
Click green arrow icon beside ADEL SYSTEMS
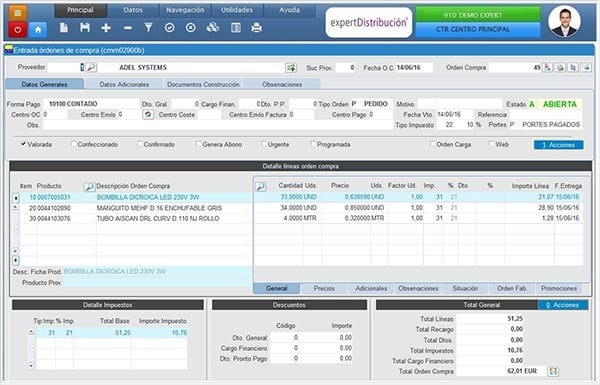(x=291, y=68)
